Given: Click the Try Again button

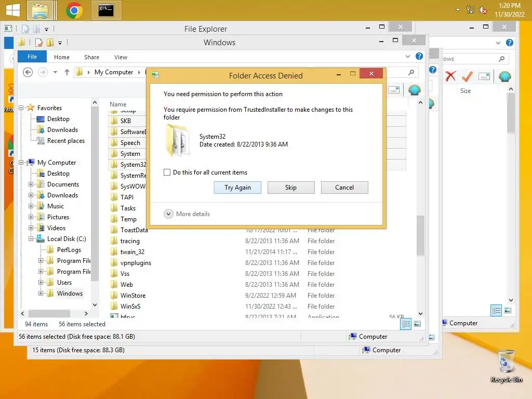Looking at the screenshot, I should coord(237,188).
